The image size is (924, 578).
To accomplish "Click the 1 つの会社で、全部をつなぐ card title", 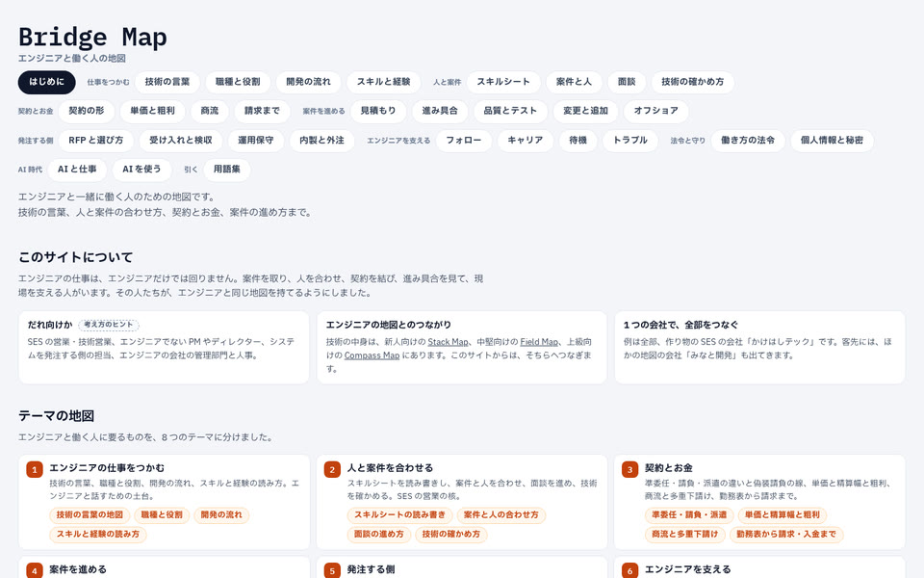I will pyautogui.click(x=680, y=325).
